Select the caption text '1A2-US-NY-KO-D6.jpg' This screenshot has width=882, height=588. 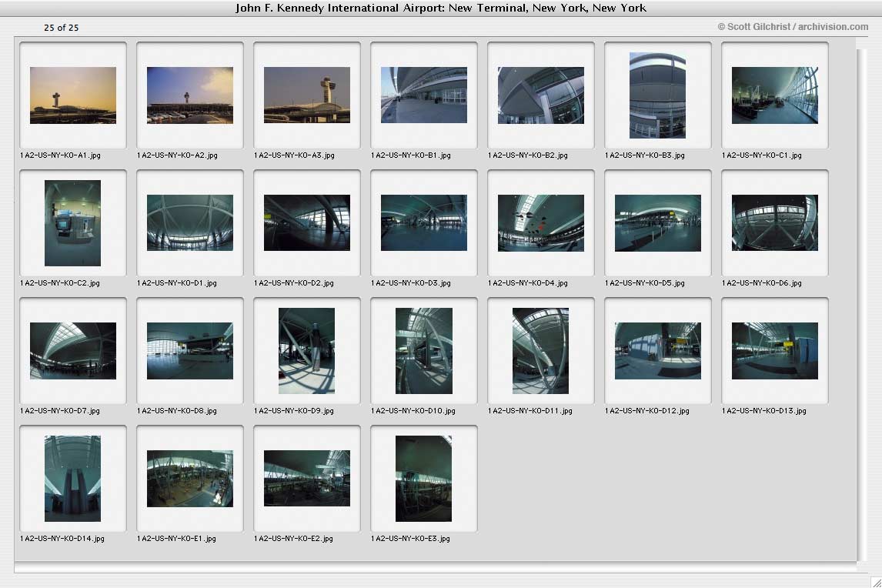[x=762, y=283]
